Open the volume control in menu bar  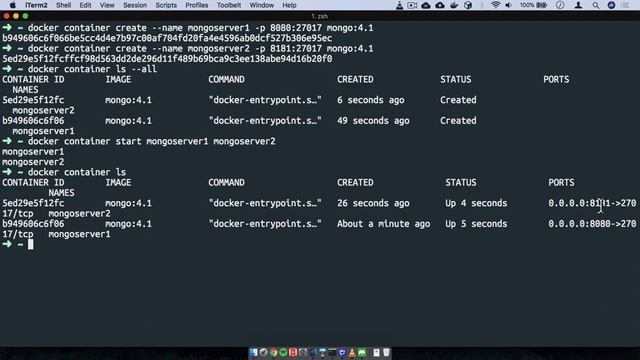[x=508, y=5]
